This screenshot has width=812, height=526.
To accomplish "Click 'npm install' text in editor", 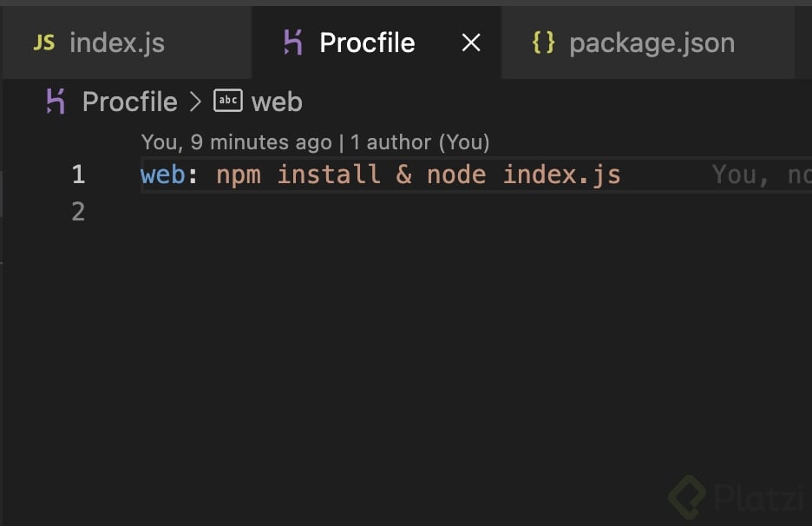I will tap(298, 174).
